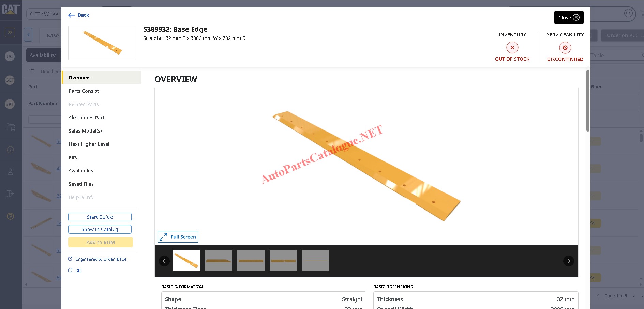Click the search icon in the background page
The height and width of the screenshot is (309, 644).
(x=628, y=13)
